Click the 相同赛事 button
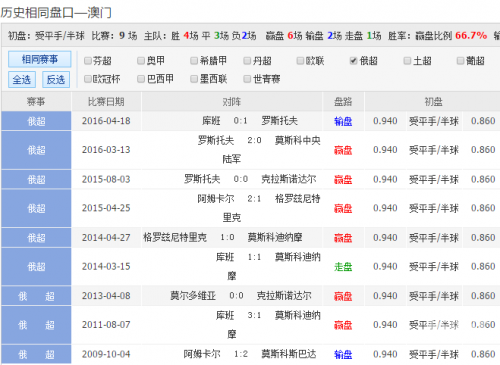 click(x=40, y=59)
